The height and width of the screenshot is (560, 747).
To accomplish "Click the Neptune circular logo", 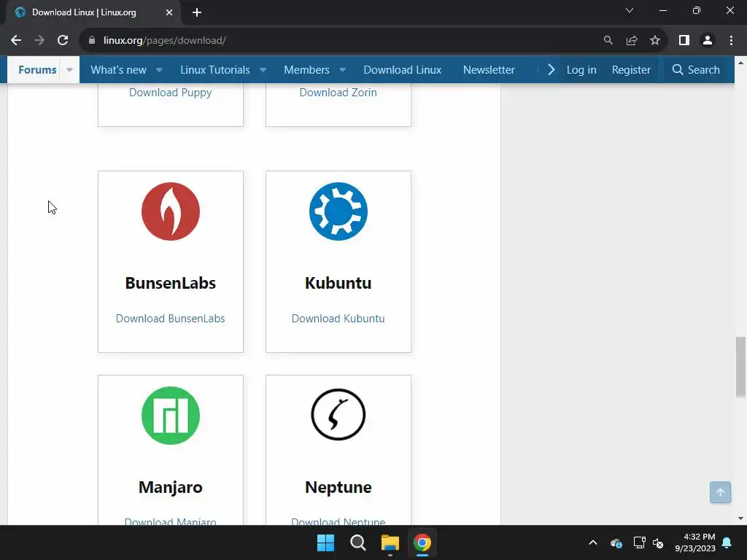I will [338, 415].
